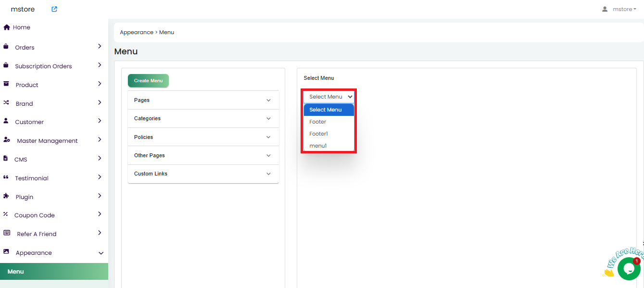Click the Appearance breadcrumb link

137,32
